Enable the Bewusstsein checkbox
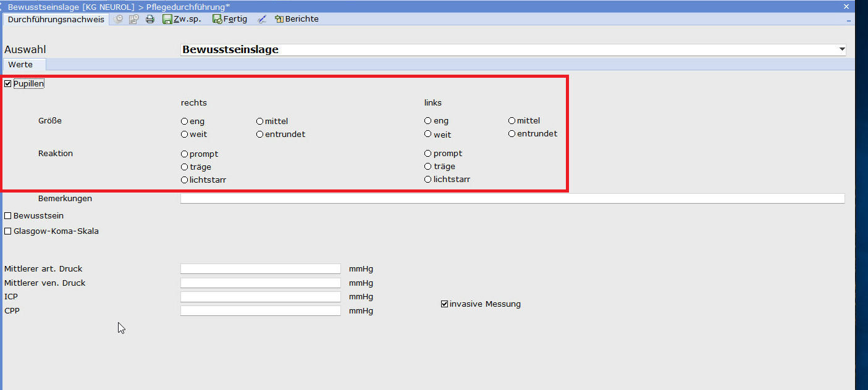The width and height of the screenshot is (868, 390). click(8, 216)
